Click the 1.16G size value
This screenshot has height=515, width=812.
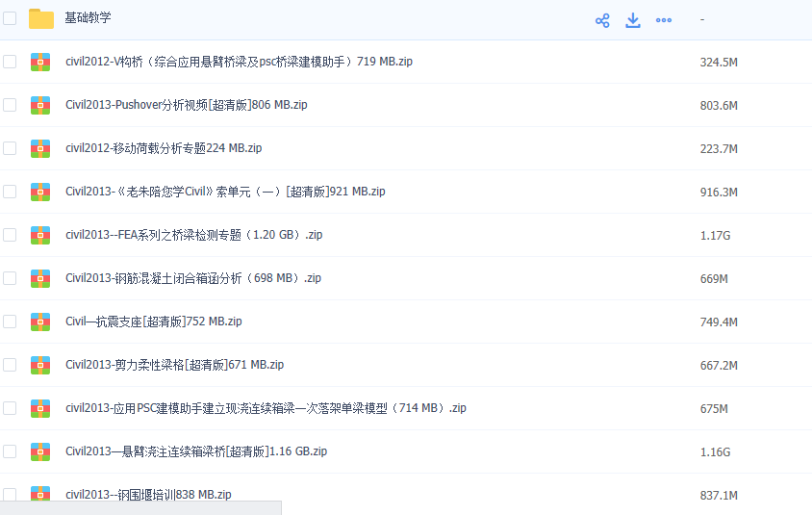tap(715, 452)
